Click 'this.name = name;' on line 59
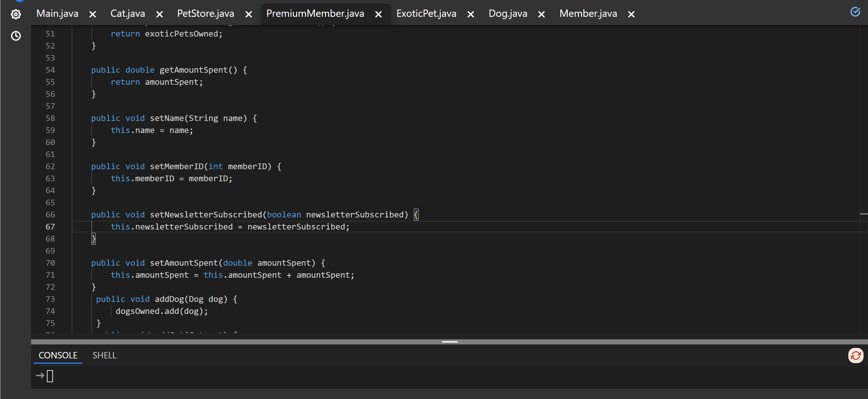This screenshot has width=868, height=399. [152, 130]
